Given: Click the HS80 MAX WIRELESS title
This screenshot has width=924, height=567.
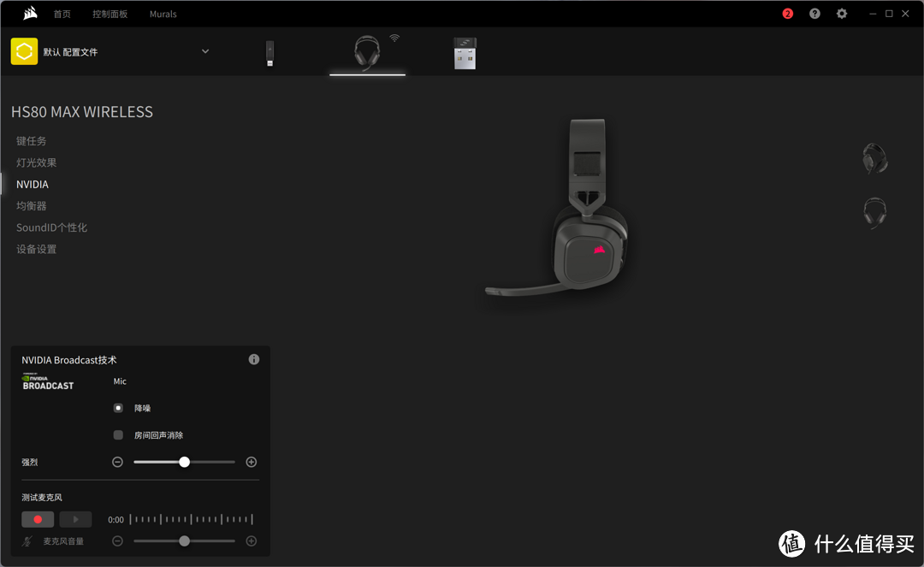Looking at the screenshot, I should tap(82, 112).
